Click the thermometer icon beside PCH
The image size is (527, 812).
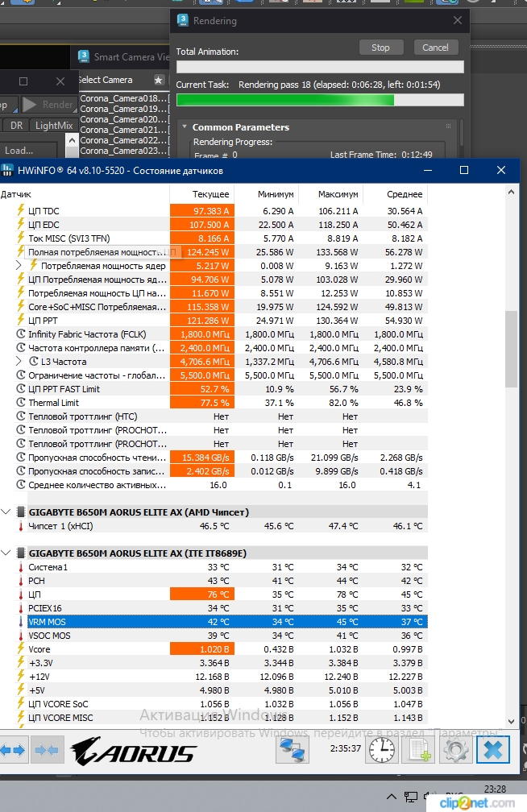tap(21, 581)
